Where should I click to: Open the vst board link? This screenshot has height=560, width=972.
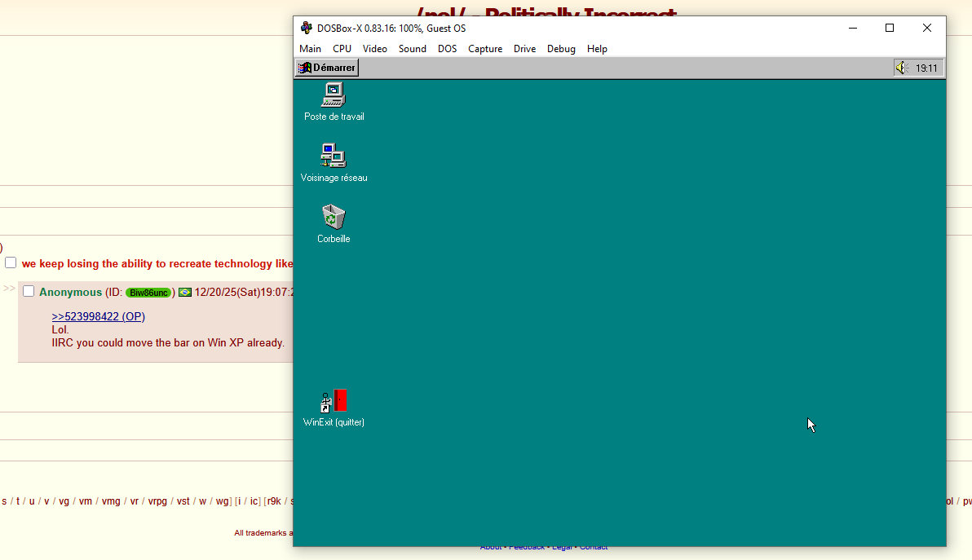coord(183,501)
